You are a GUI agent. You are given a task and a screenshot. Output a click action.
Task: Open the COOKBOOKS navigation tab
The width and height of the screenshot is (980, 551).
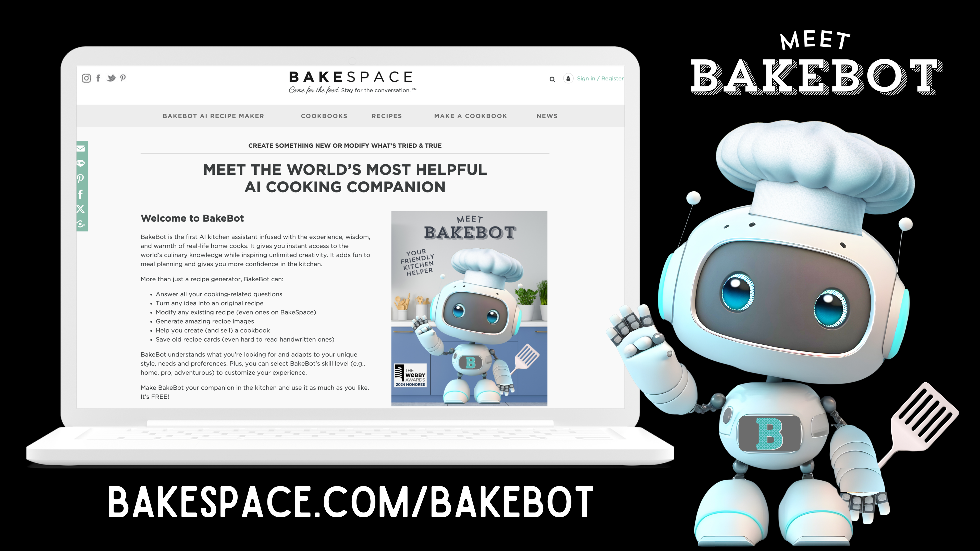click(324, 116)
